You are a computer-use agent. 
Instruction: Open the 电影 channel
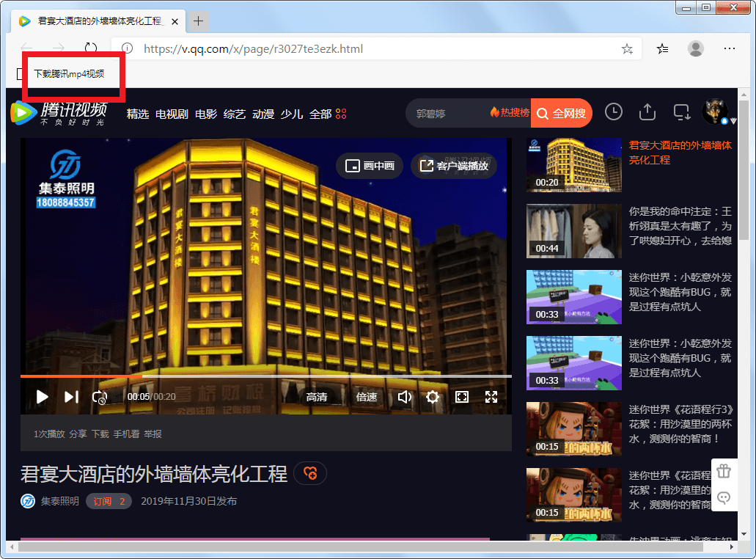click(x=206, y=114)
